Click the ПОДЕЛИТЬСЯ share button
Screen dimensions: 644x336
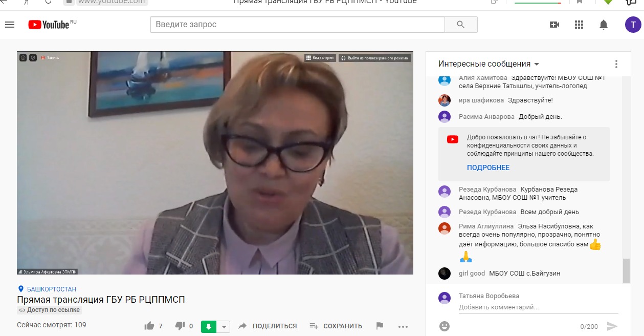point(268,326)
